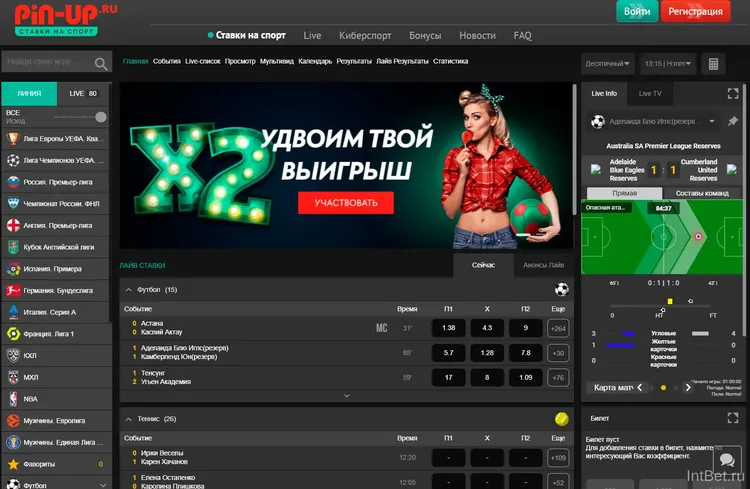
Task: Open the Бонусы menu item
Action: click(425, 35)
